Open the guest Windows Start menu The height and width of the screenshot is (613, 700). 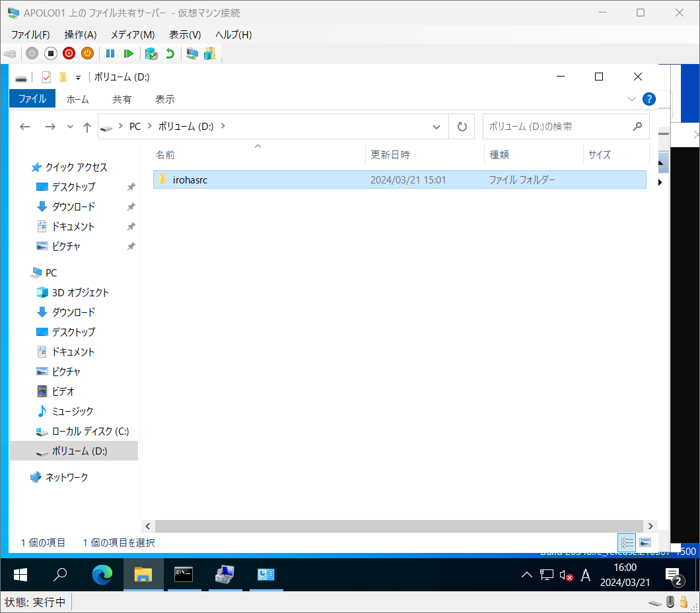click(20, 575)
